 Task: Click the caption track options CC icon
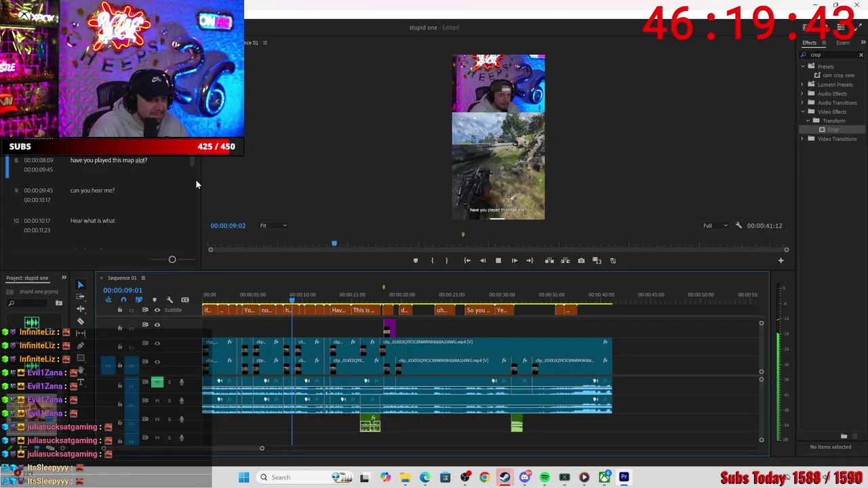[x=185, y=300]
